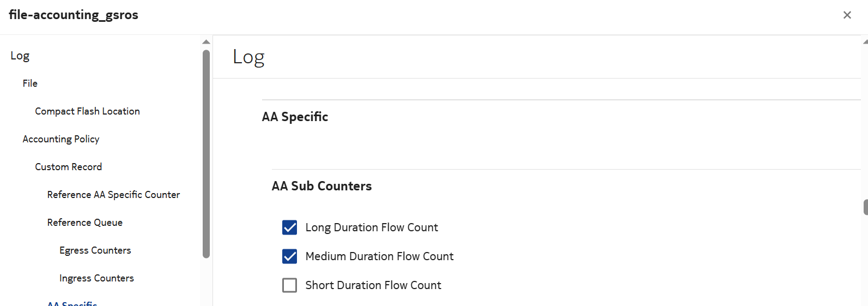Click the Medium Duration Flow Count label

tap(379, 256)
